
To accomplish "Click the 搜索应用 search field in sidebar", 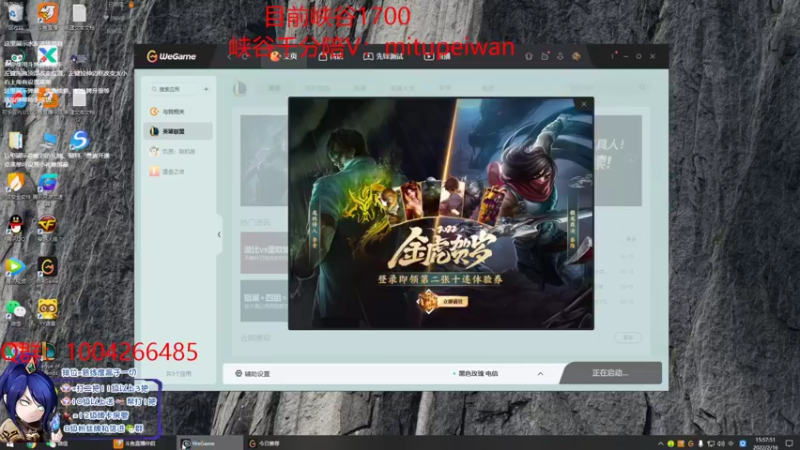I will [173, 89].
